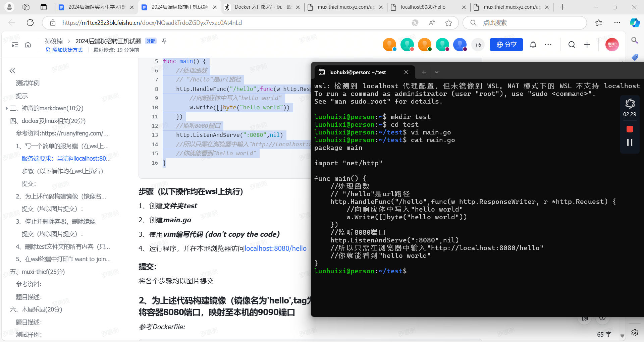Collapse the outline panel with double chevron
Viewport: 644px width, 342px height.
(x=12, y=71)
